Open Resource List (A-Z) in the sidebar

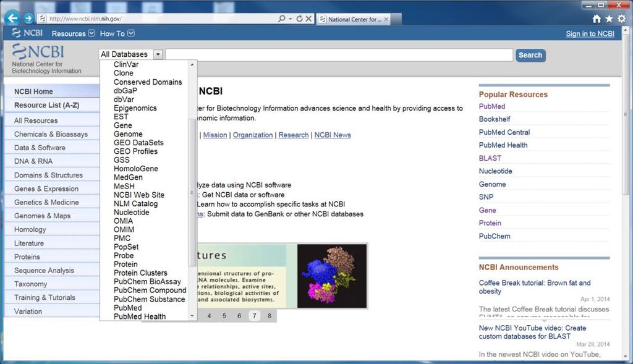click(52, 105)
